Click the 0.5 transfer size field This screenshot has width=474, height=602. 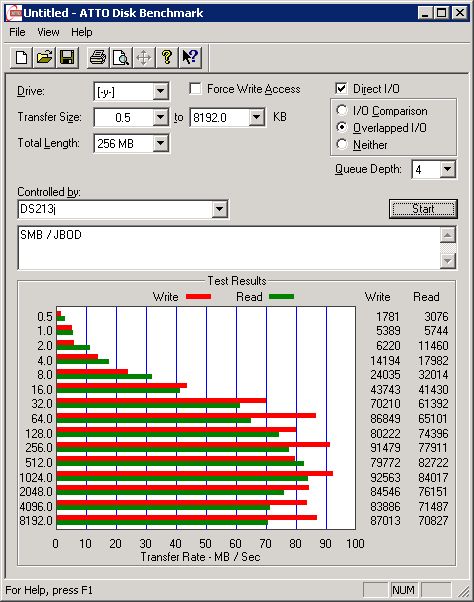(x=123, y=117)
